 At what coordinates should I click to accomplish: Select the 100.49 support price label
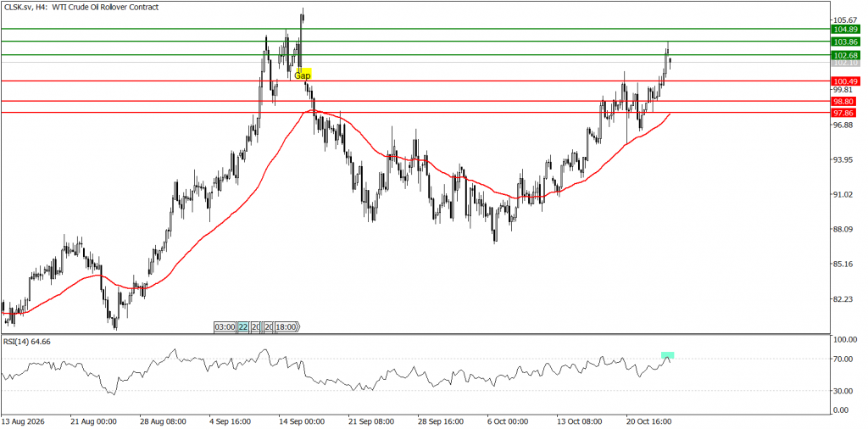coord(845,81)
